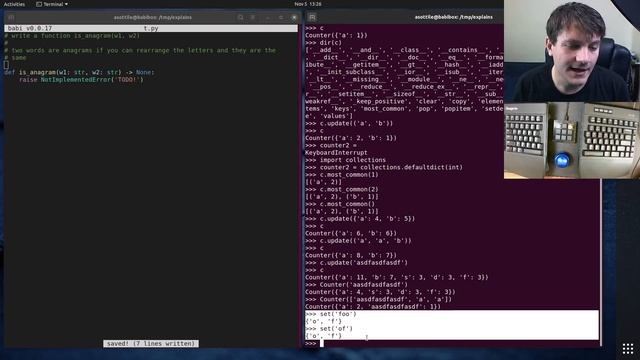The height and width of the screenshot is (360, 640).
Task: Open the Terminal app menu in top bar
Action: [x=52, y=4]
